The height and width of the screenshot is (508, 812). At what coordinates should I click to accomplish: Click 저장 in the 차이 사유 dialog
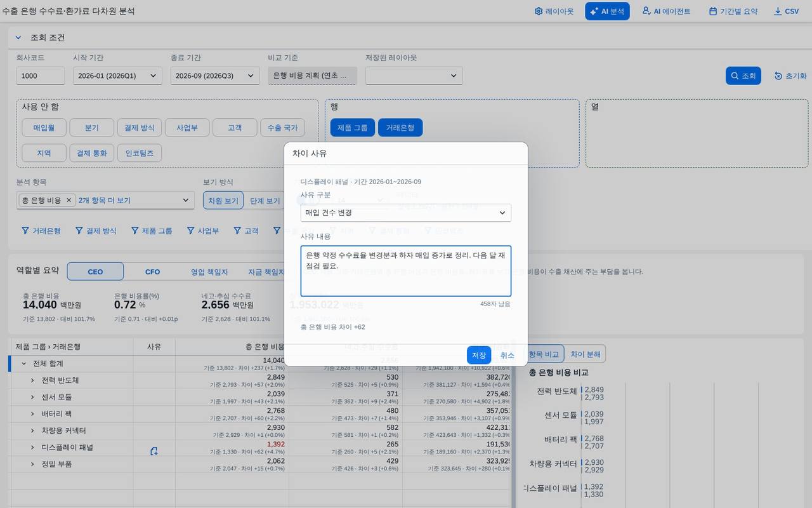(x=479, y=355)
